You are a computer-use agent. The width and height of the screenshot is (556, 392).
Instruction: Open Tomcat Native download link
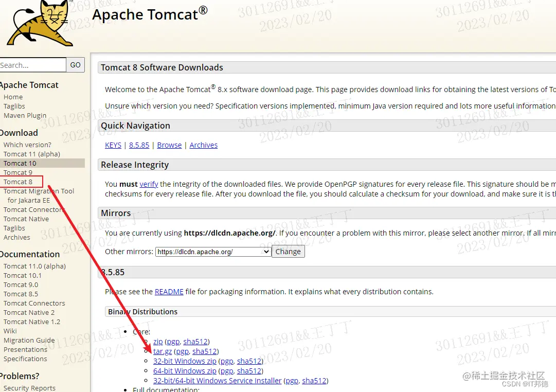pyautogui.click(x=26, y=219)
